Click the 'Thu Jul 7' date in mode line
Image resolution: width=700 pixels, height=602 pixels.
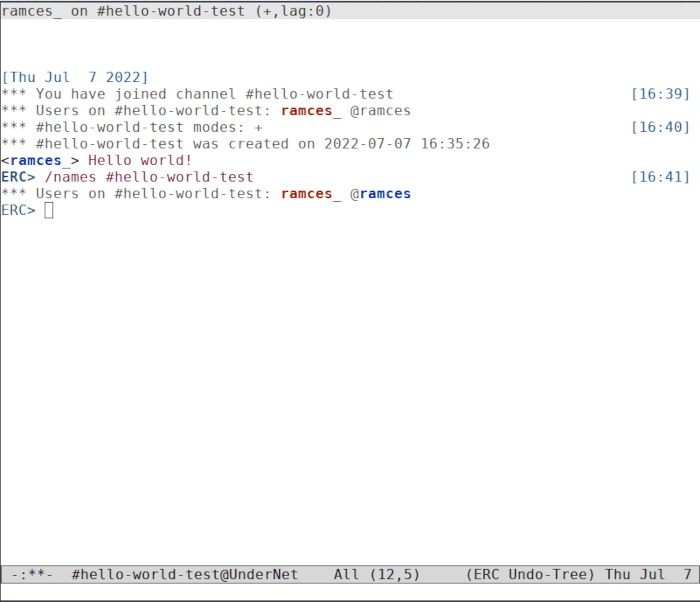tap(648, 574)
